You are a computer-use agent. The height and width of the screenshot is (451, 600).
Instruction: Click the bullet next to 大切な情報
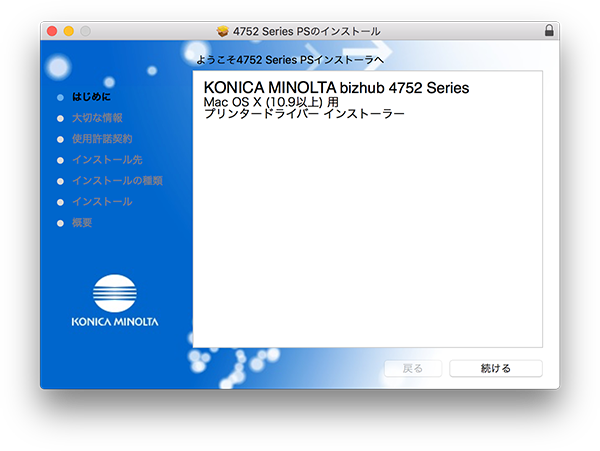click(x=60, y=119)
